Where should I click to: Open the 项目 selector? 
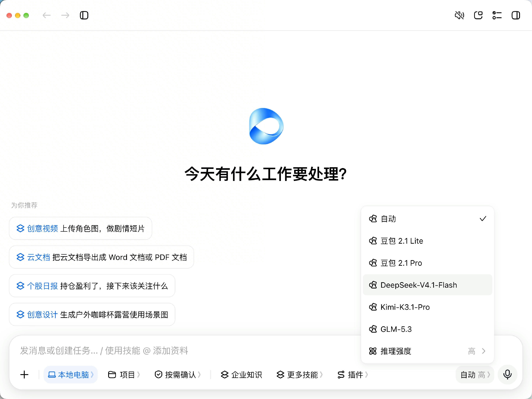pyautogui.click(x=124, y=375)
